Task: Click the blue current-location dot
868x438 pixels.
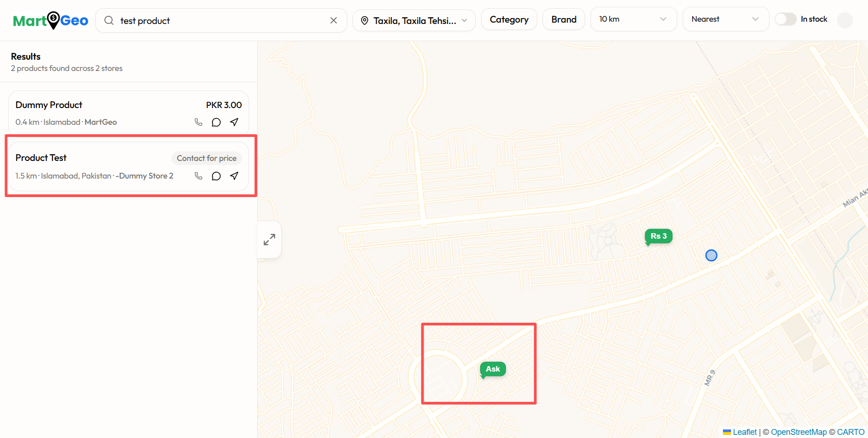Action: 711,255
